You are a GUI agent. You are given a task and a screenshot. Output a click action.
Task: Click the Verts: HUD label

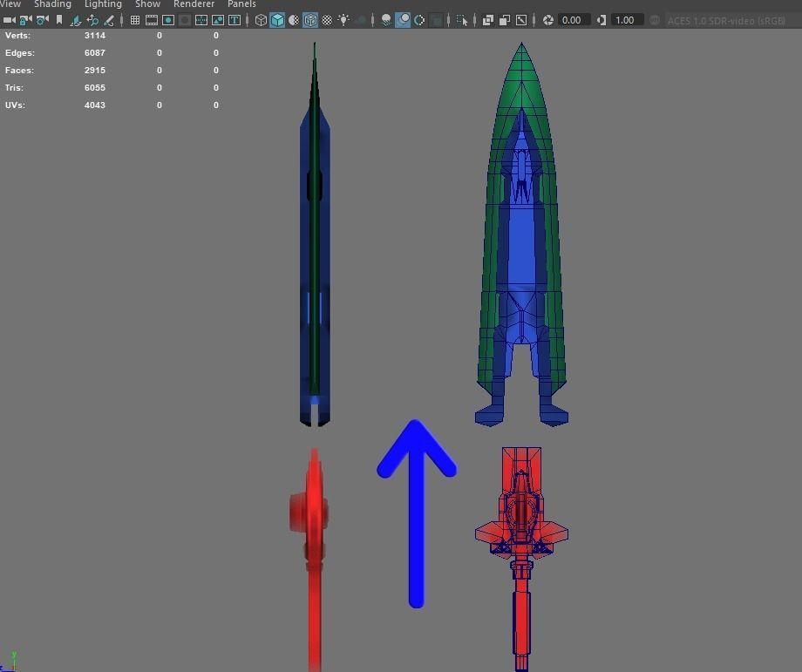click(17, 35)
